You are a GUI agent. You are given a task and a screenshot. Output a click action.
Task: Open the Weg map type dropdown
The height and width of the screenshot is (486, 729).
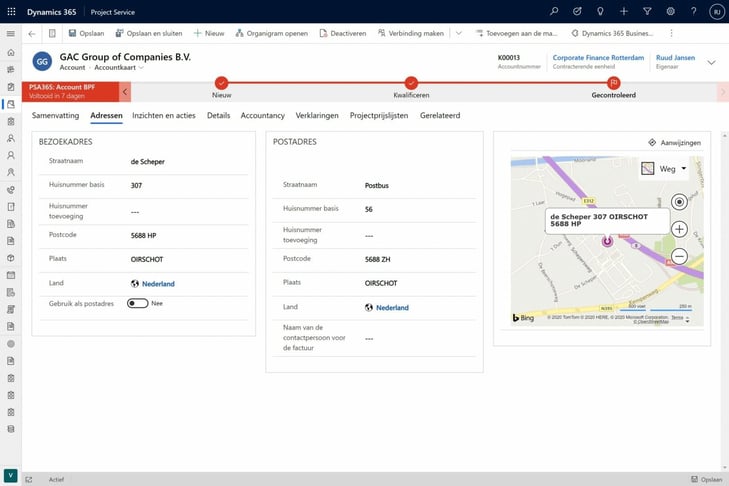coord(664,169)
